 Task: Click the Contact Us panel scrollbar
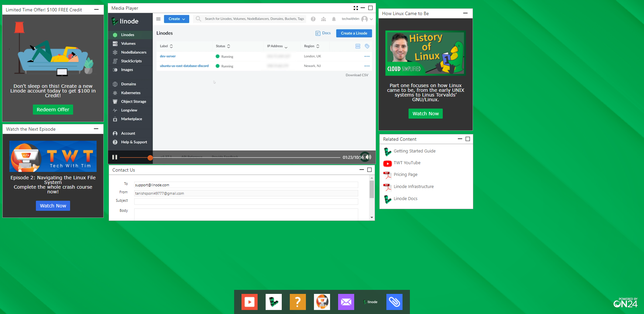(x=372, y=190)
